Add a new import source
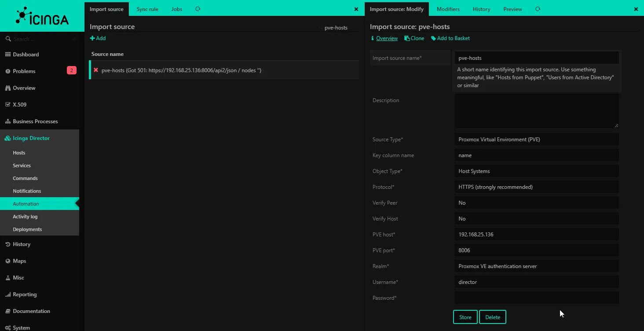Viewport: 644px width, 331px height. point(98,38)
